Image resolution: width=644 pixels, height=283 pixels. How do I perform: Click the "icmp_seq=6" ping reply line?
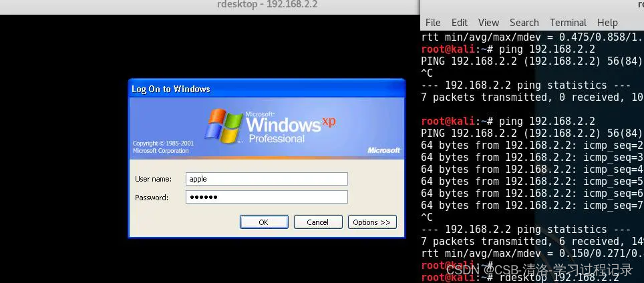coord(532,193)
